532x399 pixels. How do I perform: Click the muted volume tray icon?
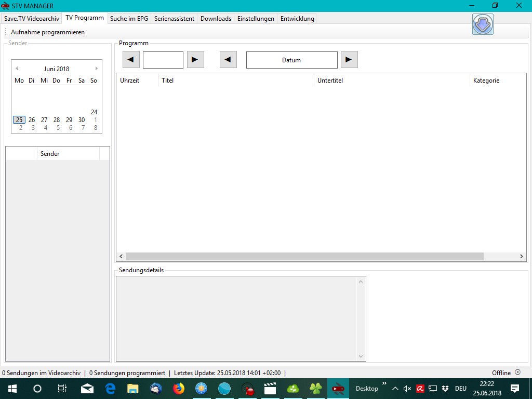(407, 389)
